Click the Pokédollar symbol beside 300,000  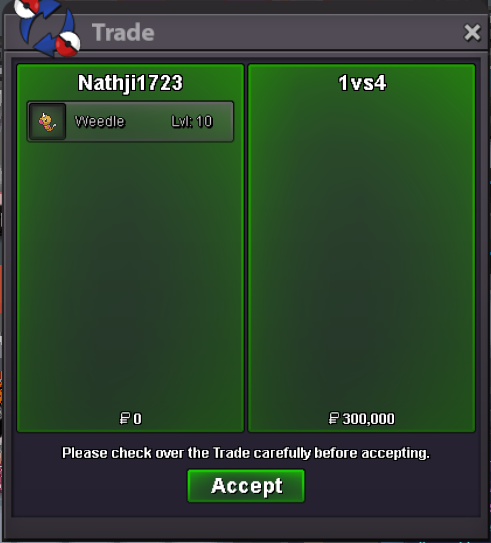click(333, 418)
